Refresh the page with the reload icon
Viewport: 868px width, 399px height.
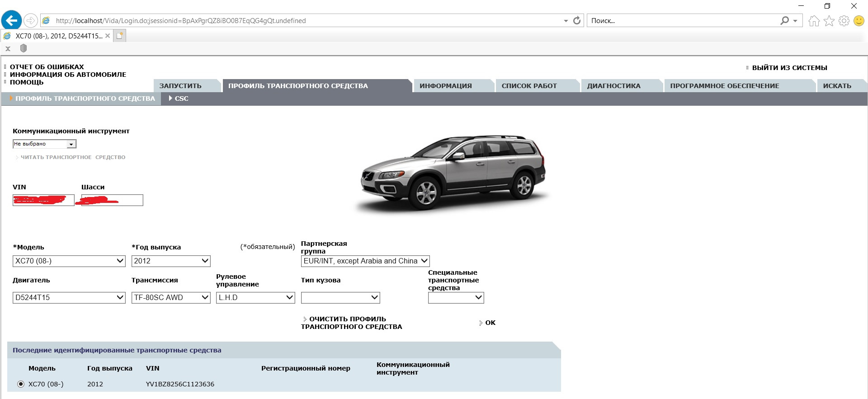click(577, 20)
